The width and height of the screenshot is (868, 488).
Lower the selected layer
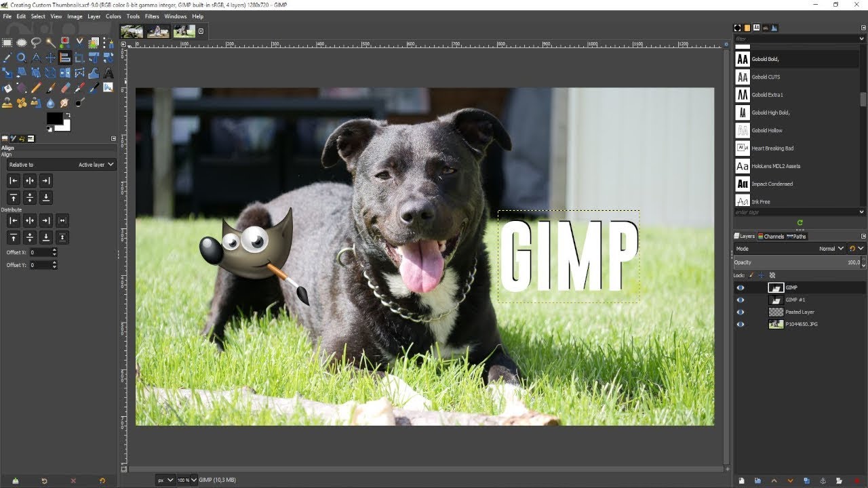click(790, 481)
